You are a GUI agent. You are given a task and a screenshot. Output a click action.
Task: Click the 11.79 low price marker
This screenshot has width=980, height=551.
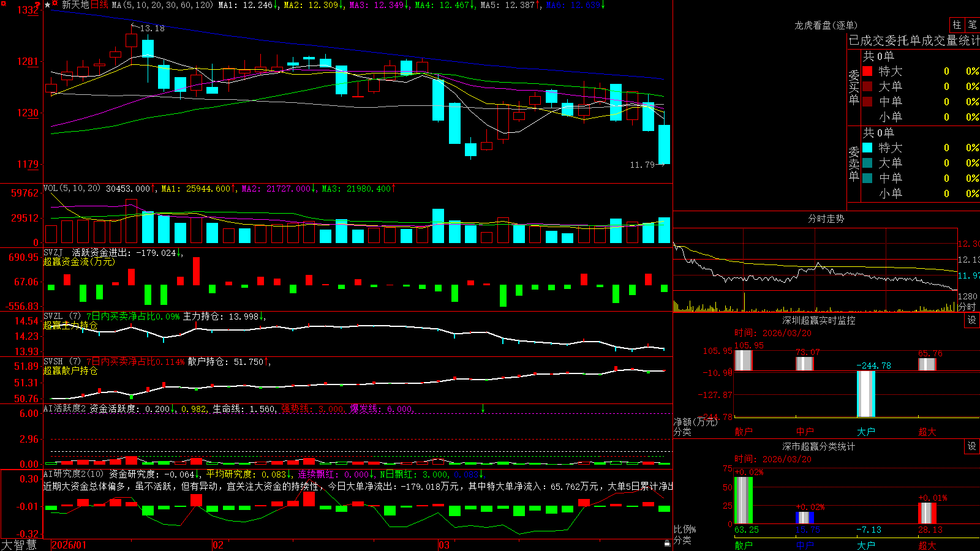pos(643,165)
